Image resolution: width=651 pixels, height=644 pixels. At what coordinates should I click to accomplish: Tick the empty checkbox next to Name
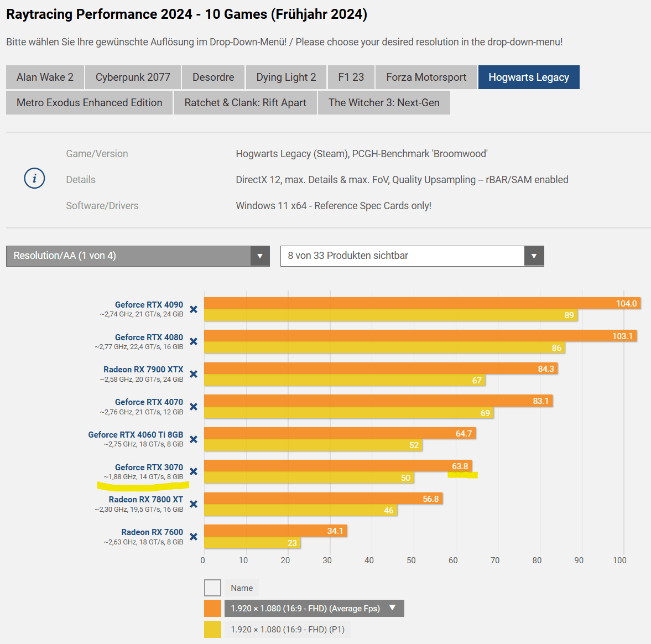[212, 588]
